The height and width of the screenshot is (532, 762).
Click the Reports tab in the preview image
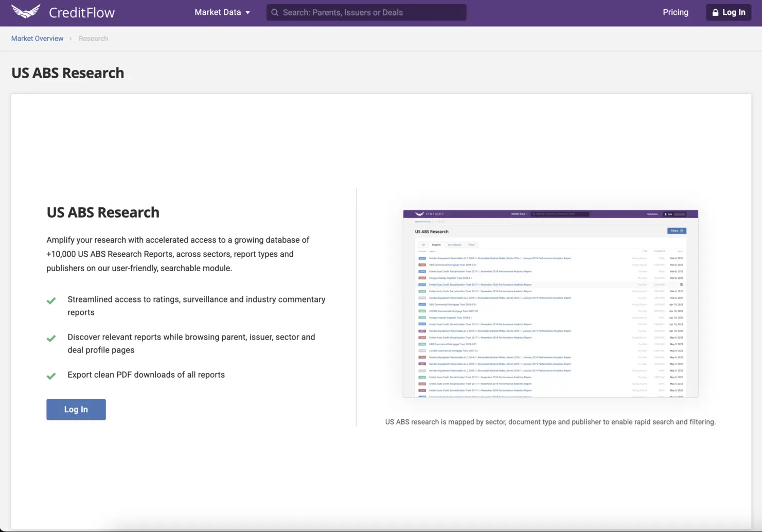436,245
